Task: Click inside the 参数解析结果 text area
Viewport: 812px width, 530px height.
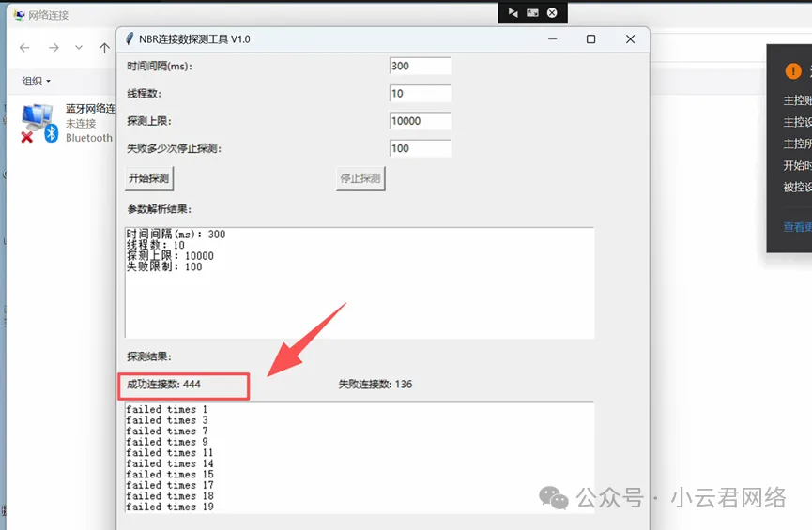Action: coord(360,281)
